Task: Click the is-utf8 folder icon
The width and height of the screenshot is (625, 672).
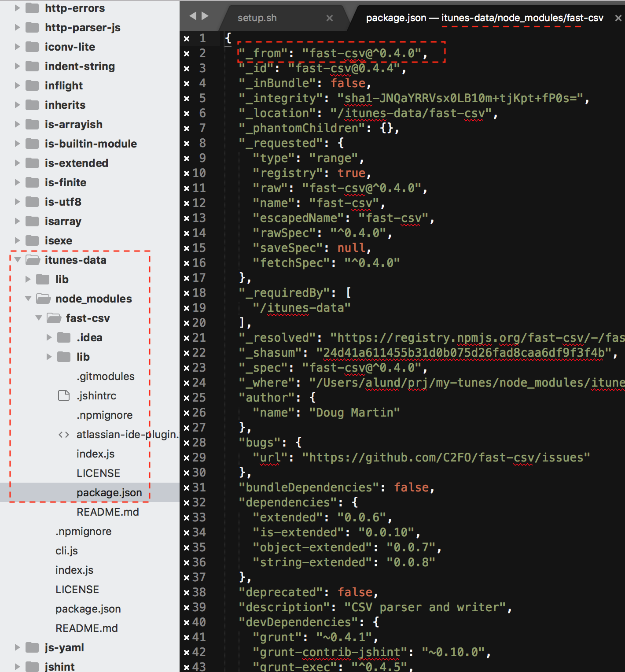Action: pyautogui.click(x=32, y=202)
